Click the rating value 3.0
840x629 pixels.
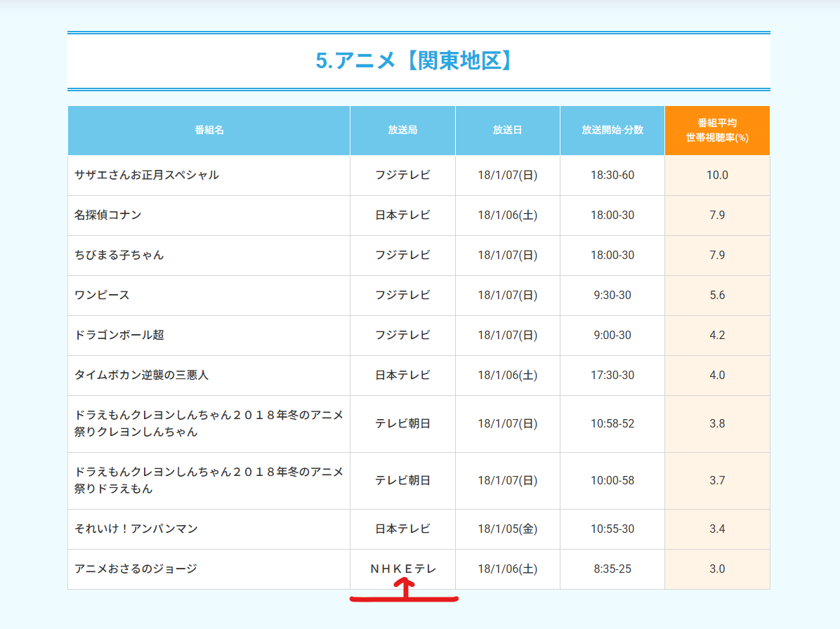tap(717, 569)
